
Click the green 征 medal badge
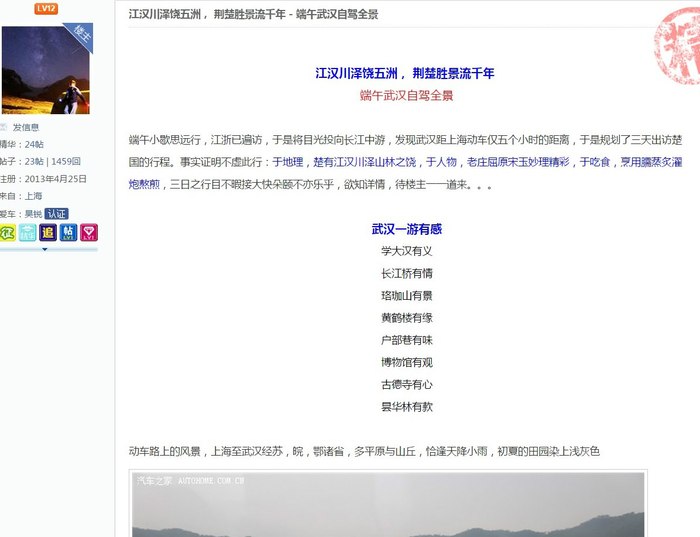coord(7,233)
